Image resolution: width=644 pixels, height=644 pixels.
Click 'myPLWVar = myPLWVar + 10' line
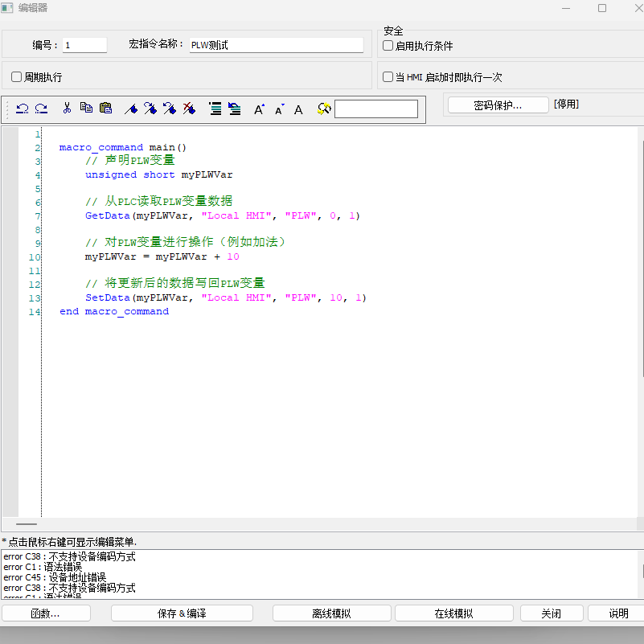click(162, 256)
